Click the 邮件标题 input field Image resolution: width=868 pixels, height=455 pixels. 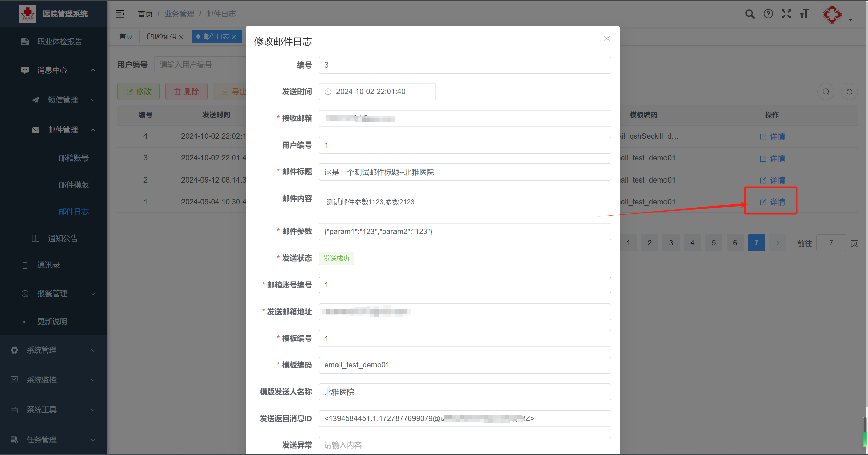click(x=464, y=172)
